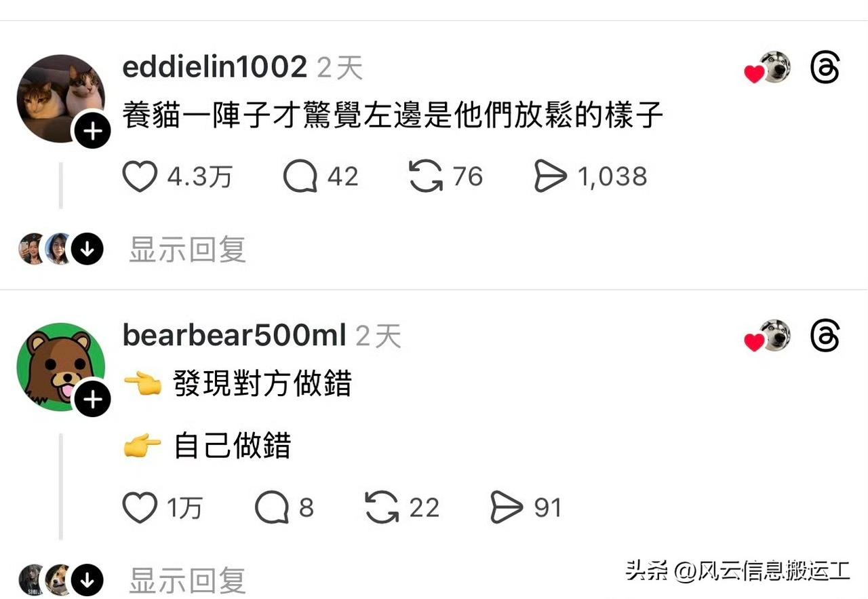
Task: Like eddielin1002's post with the heart icon
Action: point(140,176)
